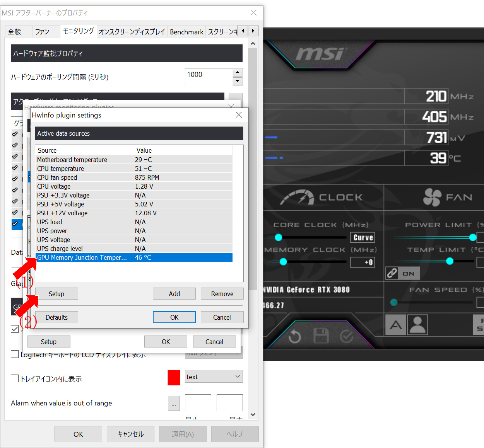Click Cancel in Hardware monitoring plugins dialog
The image size is (484, 448).
click(x=214, y=342)
